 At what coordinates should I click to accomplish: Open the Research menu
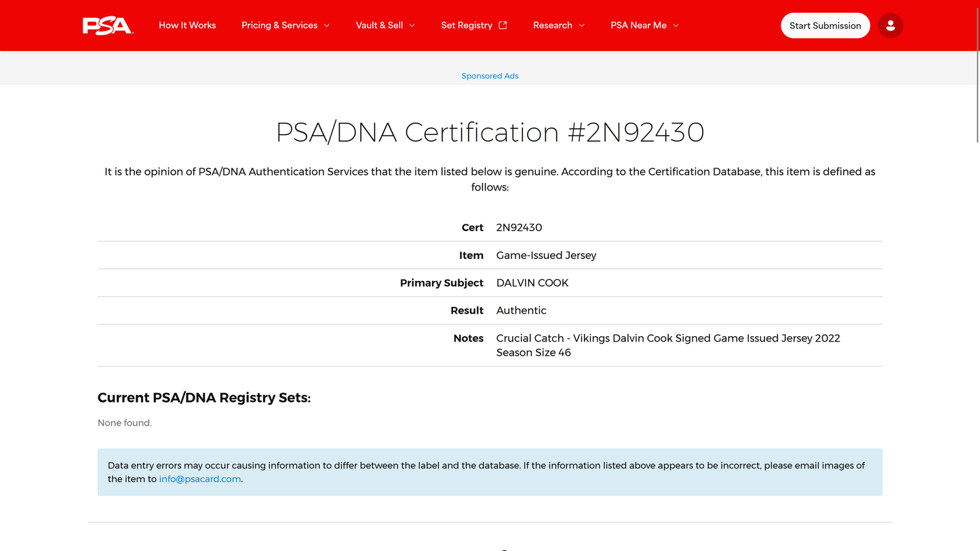click(x=553, y=25)
